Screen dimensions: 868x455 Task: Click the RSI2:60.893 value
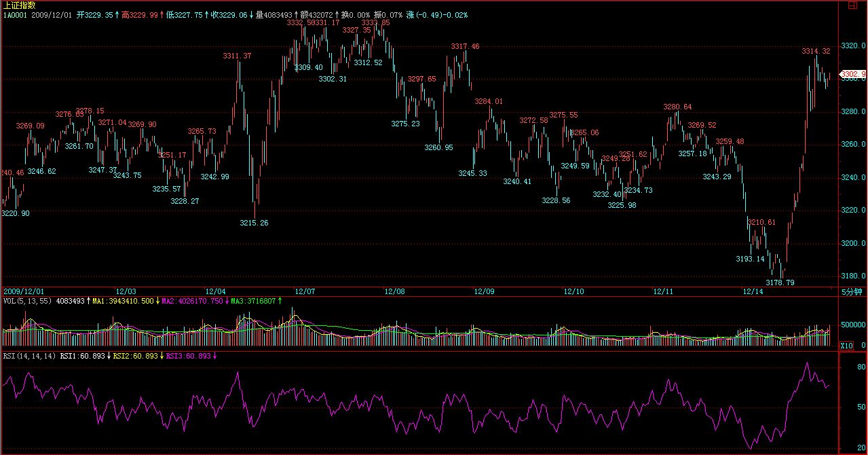click(x=135, y=355)
